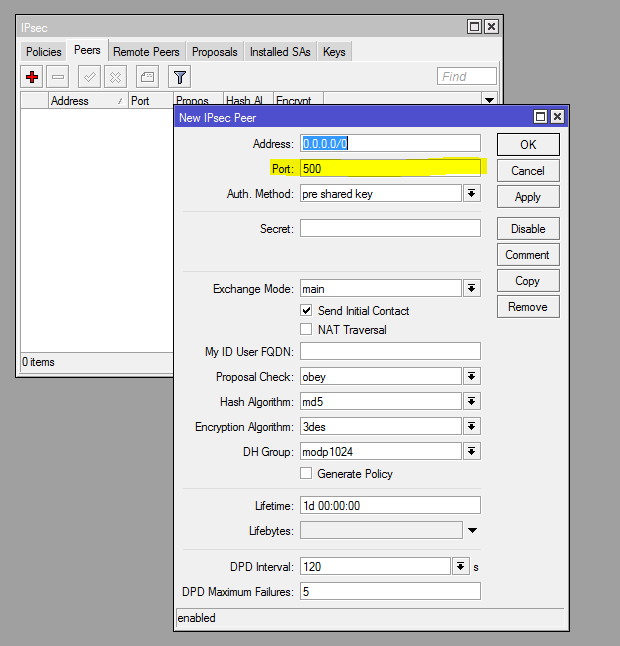Image resolution: width=620 pixels, height=646 pixels.
Task: Click the Lifebytes empty field
Action: pyautogui.click(x=381, y=530)
